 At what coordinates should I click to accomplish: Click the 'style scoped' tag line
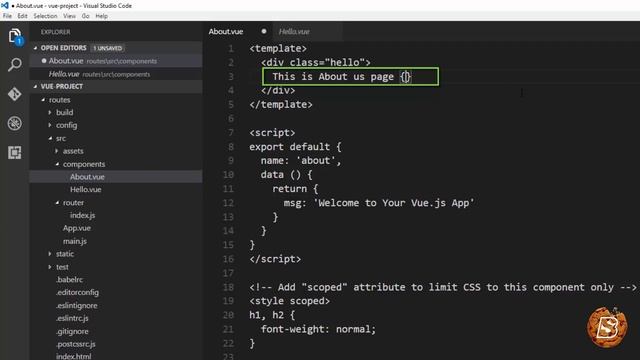click(289, 301)
